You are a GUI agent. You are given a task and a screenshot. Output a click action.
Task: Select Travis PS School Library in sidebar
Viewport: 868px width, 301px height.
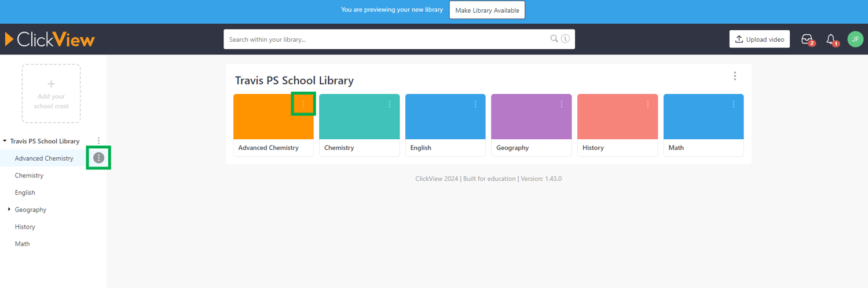(x=45, y=141)
